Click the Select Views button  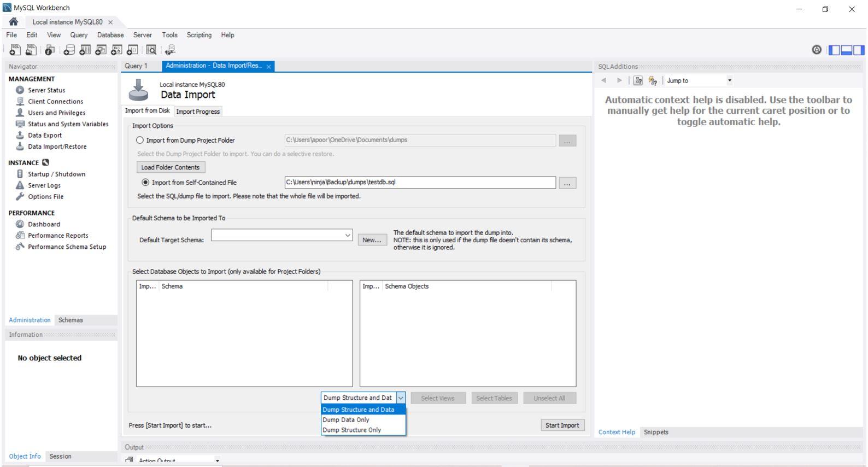click(438, 398)
